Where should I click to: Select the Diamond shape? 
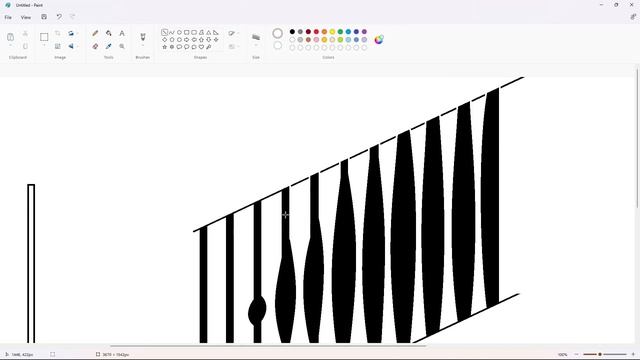pyautogui.click(x=164, y=40)
